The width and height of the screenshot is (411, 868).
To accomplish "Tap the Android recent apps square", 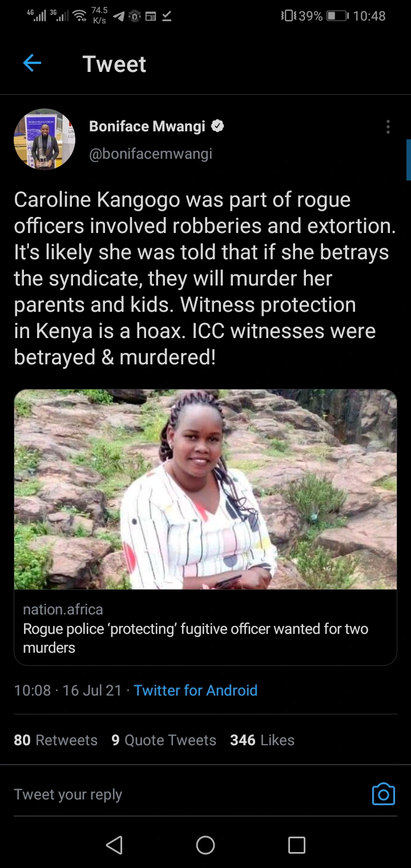I will click(296, 845).
